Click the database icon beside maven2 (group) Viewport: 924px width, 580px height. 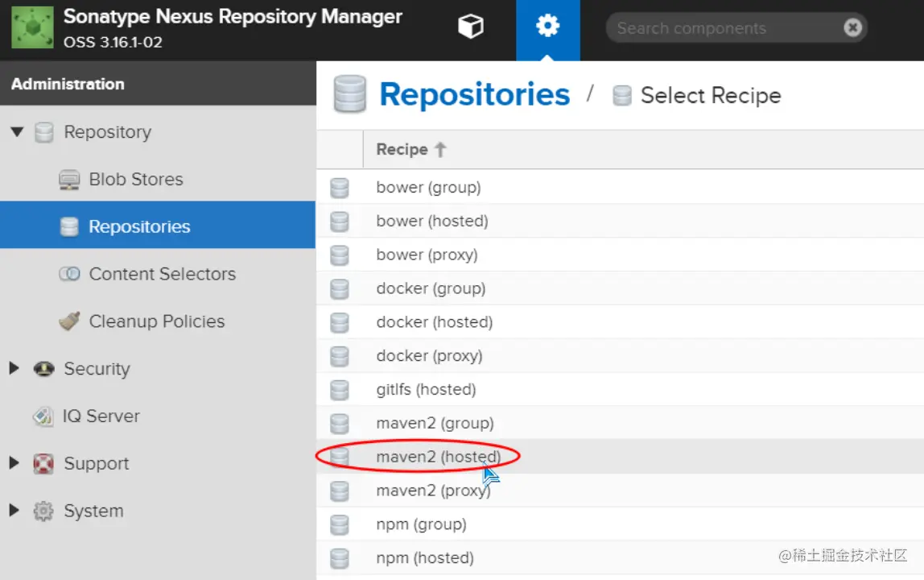coord(340,423)
